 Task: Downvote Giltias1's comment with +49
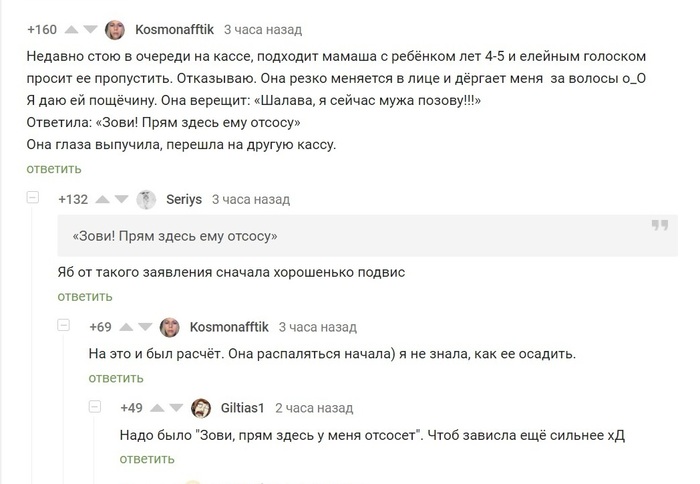[x=176, y=408]
